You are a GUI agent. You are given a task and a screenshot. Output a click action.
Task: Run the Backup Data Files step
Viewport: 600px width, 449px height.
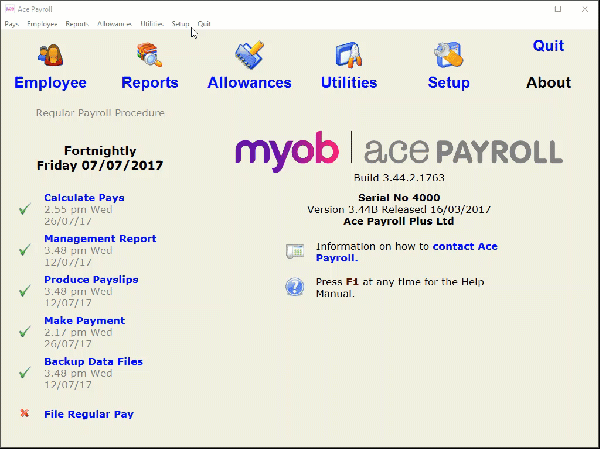(93, 361)
